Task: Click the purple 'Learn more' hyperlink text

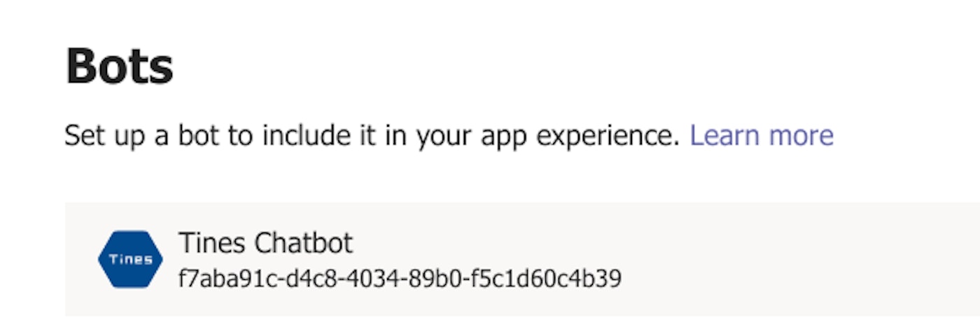Action: click(762, 136)
